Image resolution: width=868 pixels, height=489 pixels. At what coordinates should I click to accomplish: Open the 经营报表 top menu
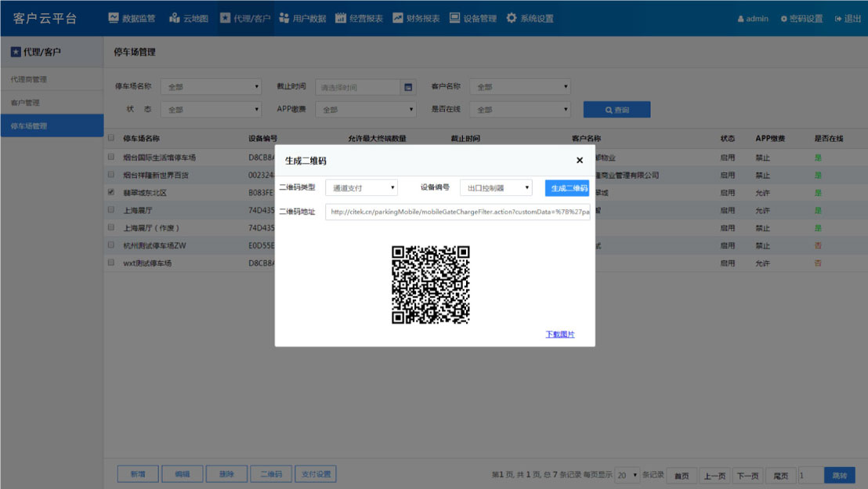click(x=360, y=18)
